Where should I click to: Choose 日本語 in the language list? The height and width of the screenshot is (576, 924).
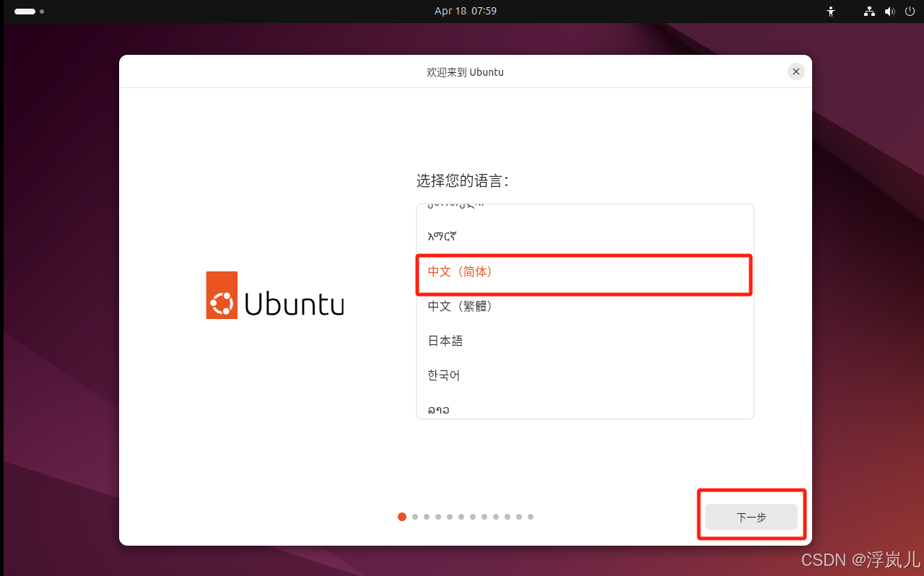tap(585, 341)
